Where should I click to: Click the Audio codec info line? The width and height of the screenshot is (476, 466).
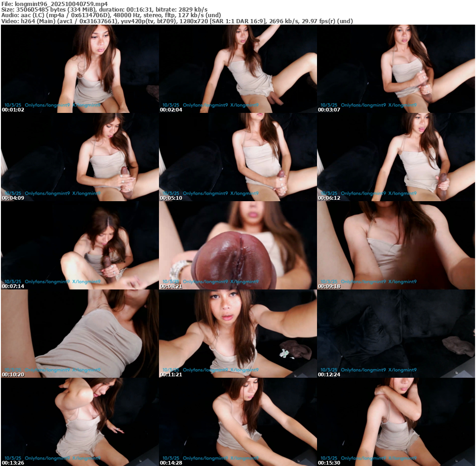pos(111,15)
